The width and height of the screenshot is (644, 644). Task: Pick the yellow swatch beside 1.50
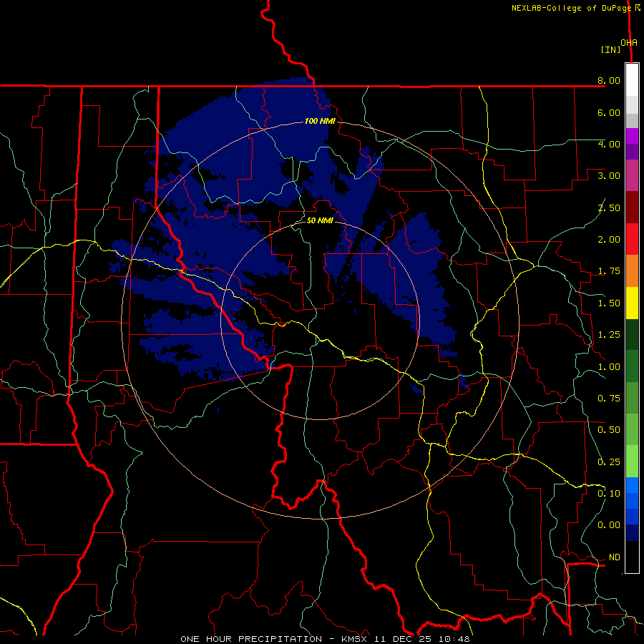pos(632,303)
